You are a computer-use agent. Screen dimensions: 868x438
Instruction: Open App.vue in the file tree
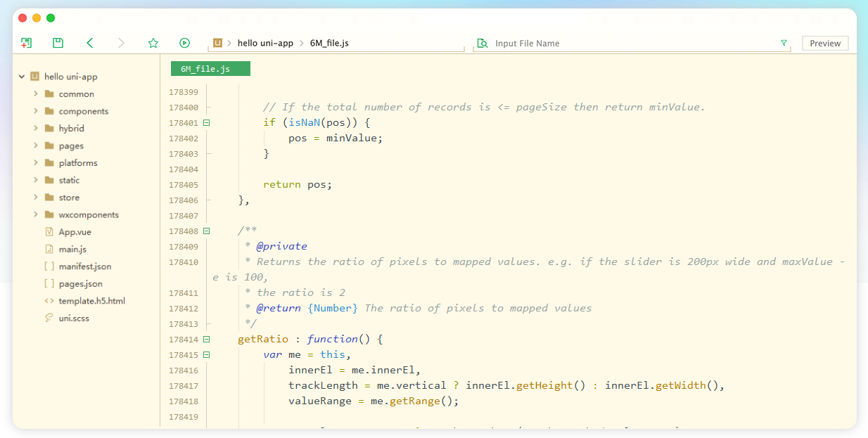tap(75, 232)
